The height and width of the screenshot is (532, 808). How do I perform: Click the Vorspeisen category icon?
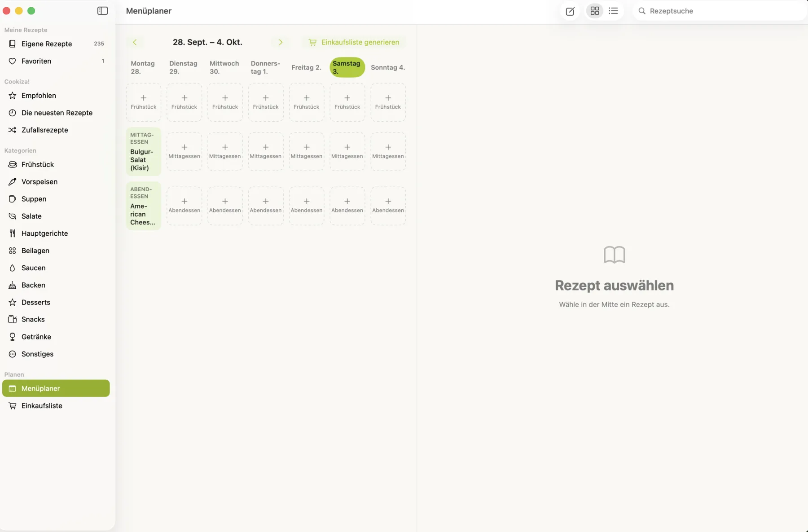(13, 182)
